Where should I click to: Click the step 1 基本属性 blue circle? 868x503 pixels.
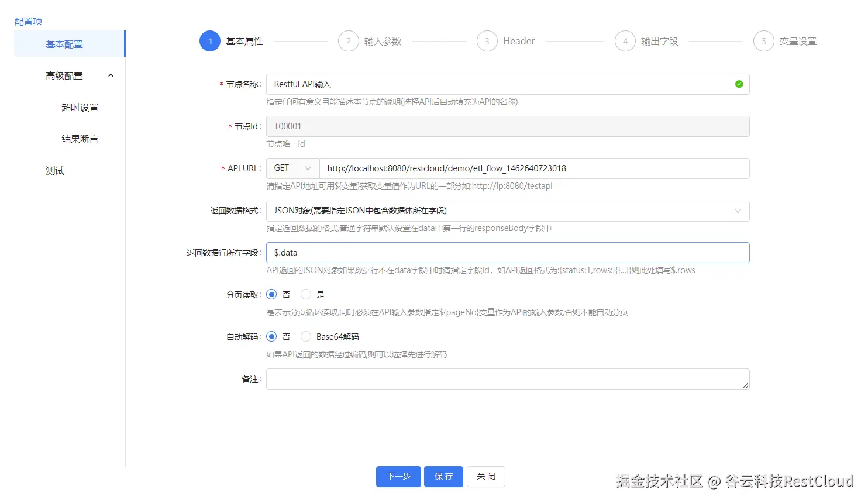[x=209, y=41]
